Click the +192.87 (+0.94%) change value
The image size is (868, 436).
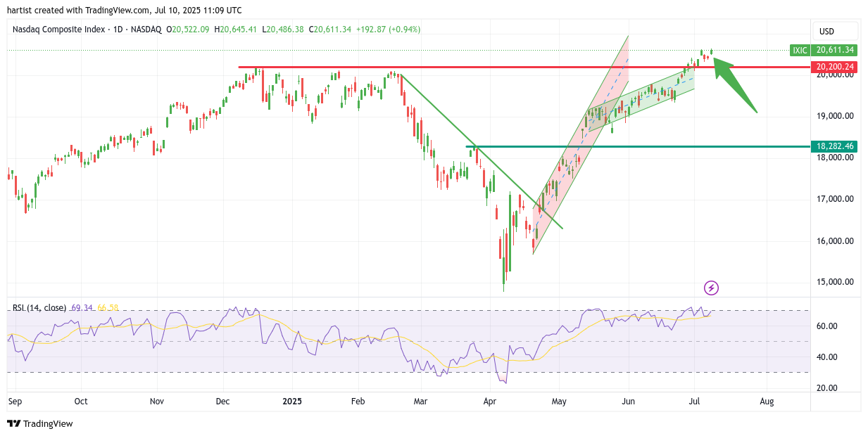coord(388,30)
